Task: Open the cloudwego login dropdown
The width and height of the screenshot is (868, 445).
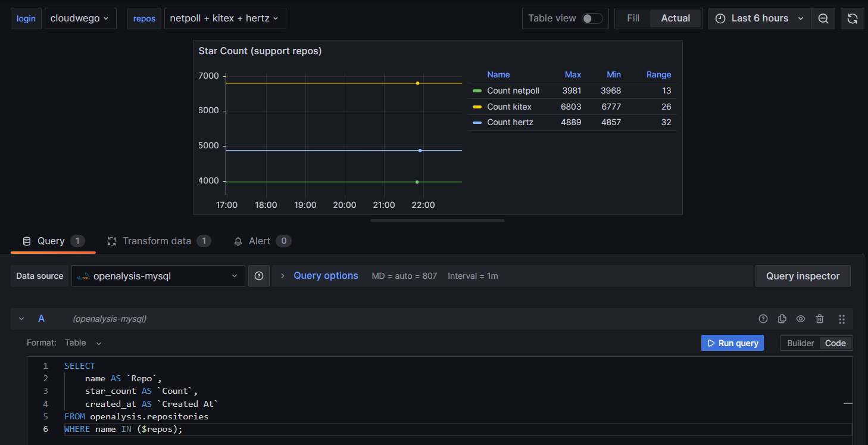Action: coord(80,18)
